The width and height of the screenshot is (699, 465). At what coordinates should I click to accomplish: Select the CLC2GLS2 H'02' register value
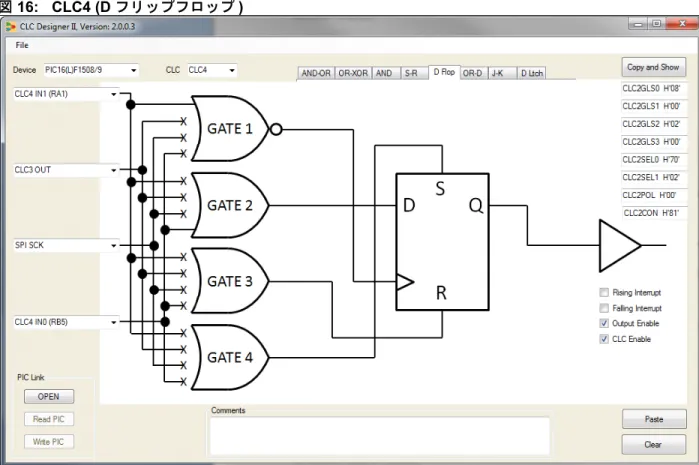[653, 124]
